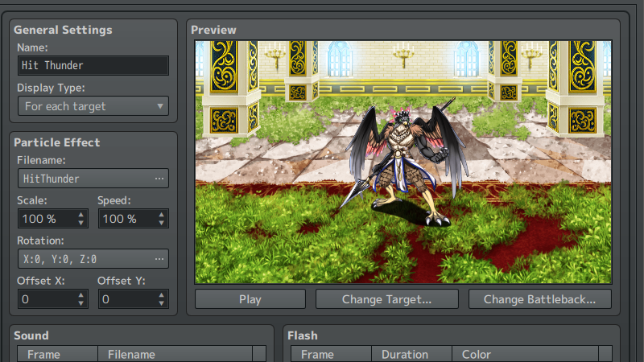The width and height of the screenshot is (644, 362).
Task: Click the Sound table Filename column header
Action: [175, 354]
